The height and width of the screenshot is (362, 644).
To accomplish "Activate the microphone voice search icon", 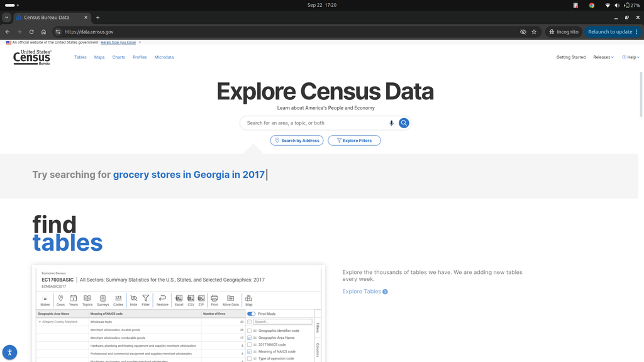I will tap(391, 123).
